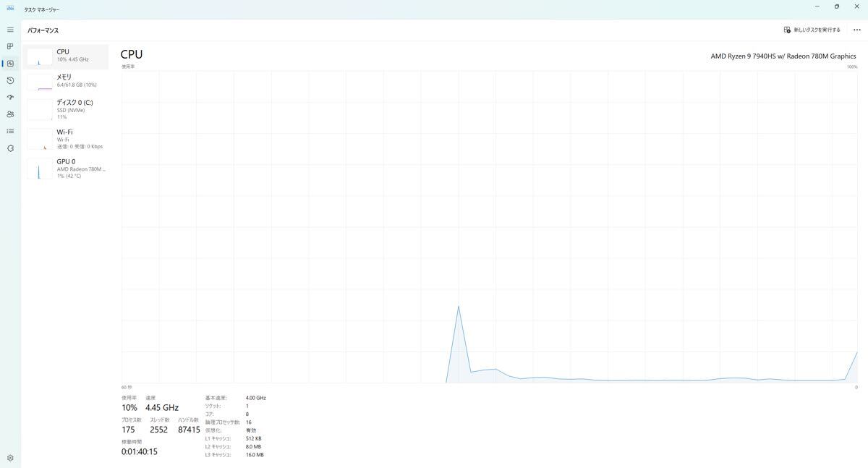
Task: Click the 100% graph scale label
Action: coord(852,67)
